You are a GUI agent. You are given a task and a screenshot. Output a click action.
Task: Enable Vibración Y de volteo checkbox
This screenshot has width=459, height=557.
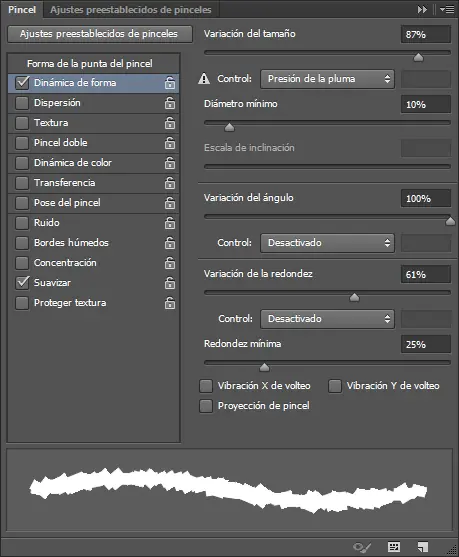pos(335,386)
